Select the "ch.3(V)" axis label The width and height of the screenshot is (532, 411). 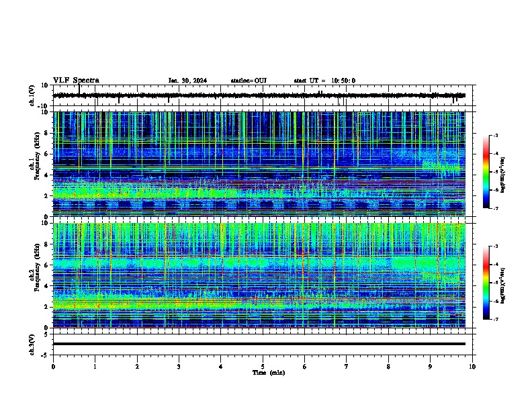pyautogui.click(x=32, y=345)
